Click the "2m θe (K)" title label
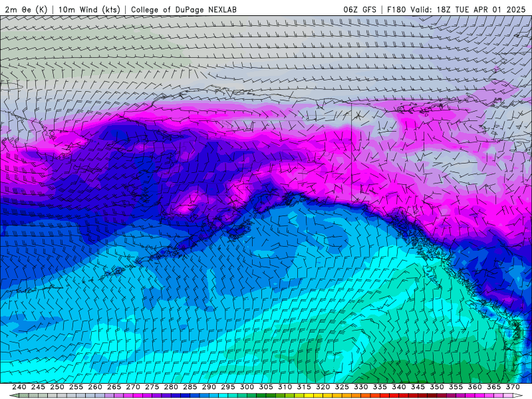Viewport: 532px width, 399px height. [x=26, y=9]
